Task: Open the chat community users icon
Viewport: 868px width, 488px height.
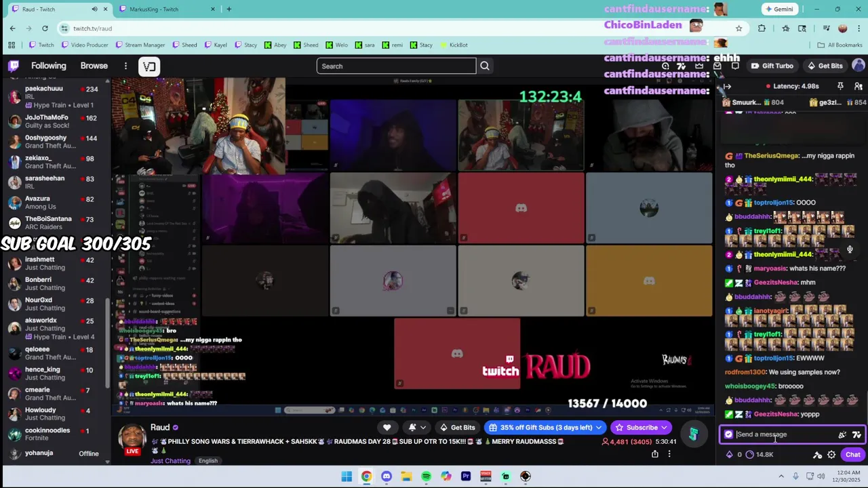Action: [x=858, y=86]
